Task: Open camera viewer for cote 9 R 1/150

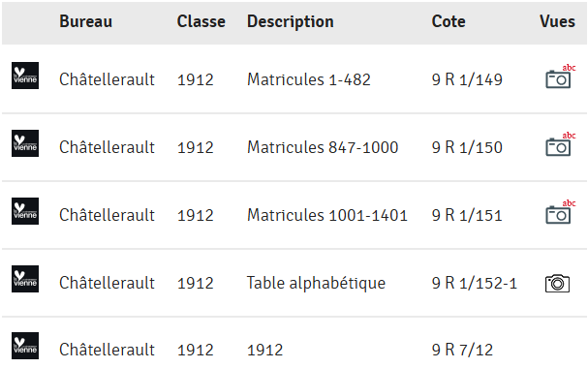Action: click(x=560, y=144)
